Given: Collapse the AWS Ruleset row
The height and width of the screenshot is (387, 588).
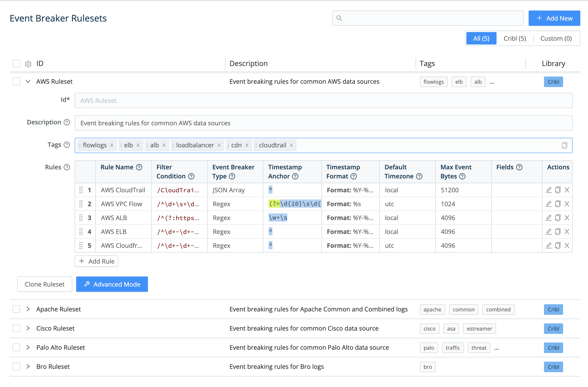Looking at the screenshot, I should click(28, 82).
